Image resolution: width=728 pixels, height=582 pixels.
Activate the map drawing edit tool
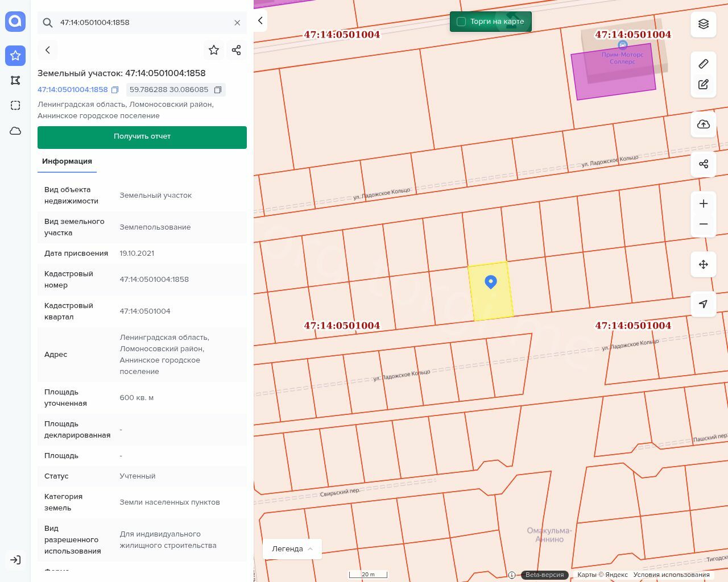coord(704,85)
